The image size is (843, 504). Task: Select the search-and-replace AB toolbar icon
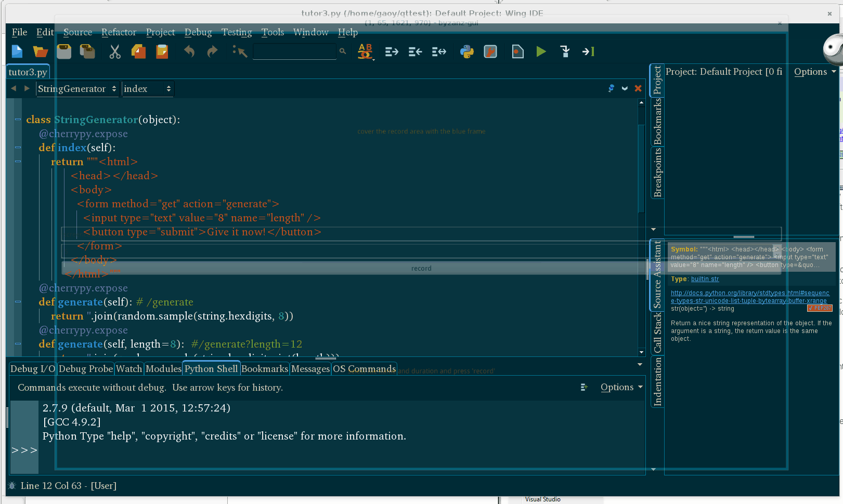tap(366, 51)
